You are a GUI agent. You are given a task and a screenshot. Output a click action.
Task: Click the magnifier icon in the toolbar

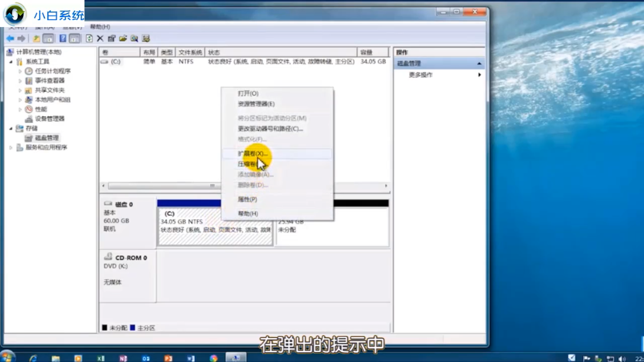coord(134,39)
